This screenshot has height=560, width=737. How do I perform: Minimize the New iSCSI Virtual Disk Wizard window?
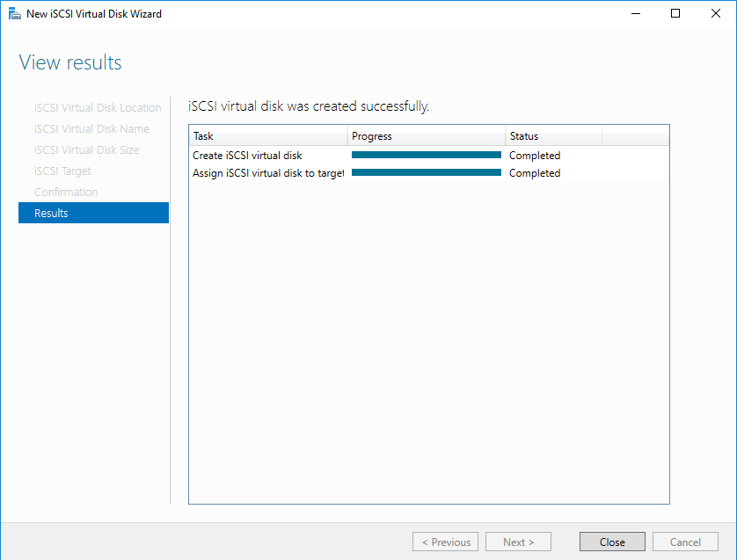point(634,14)
